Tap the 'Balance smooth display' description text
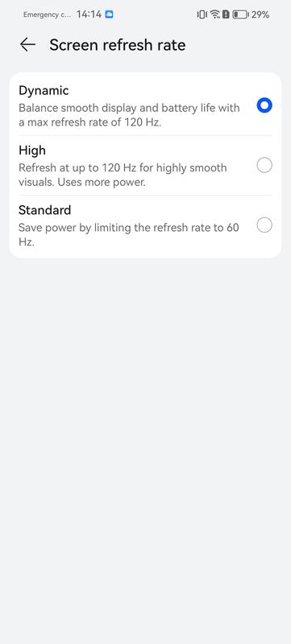 [129, 115]
